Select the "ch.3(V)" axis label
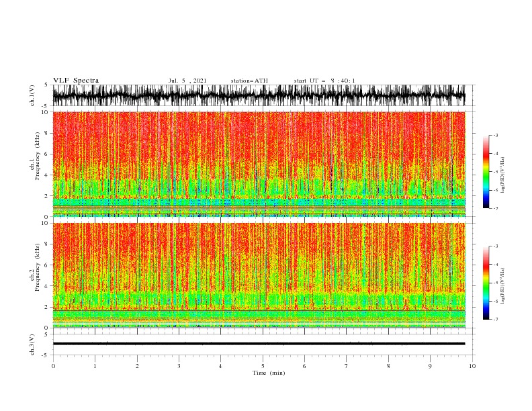532x411 pixels. 32,345
